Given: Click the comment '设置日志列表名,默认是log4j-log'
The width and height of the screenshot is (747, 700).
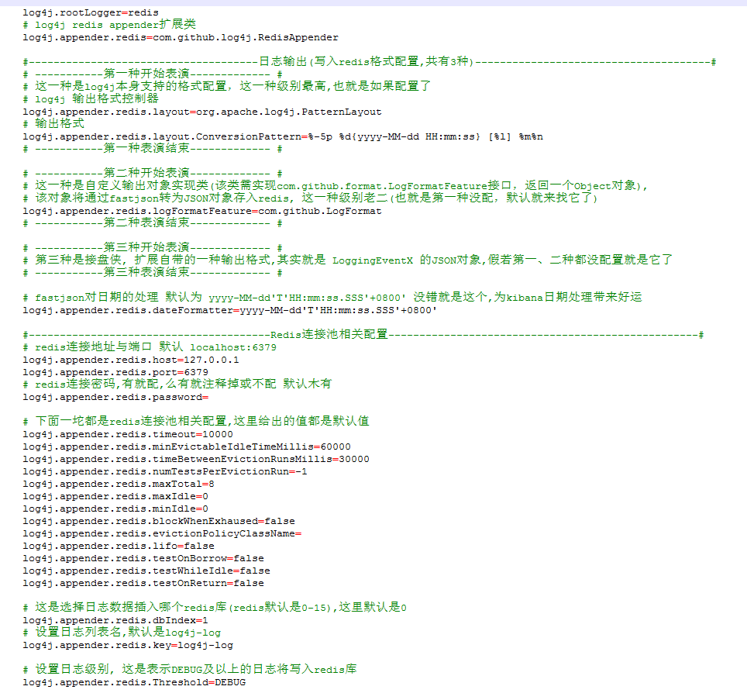Looking at the screenshot, I should [122, 633].
